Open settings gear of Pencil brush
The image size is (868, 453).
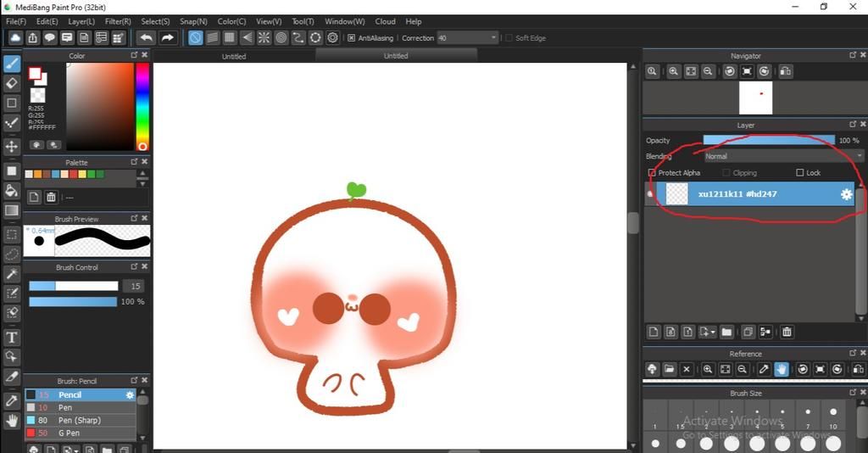click(130, 394)
